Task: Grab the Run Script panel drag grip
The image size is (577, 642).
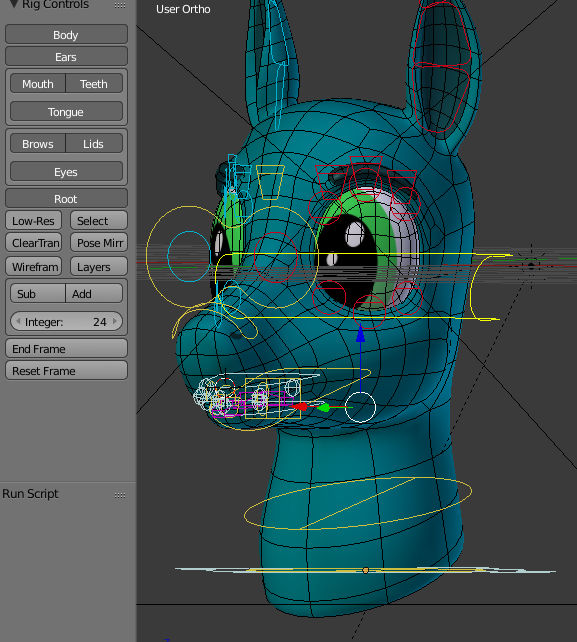Action: pyautogui.click(x=120, y=495)
